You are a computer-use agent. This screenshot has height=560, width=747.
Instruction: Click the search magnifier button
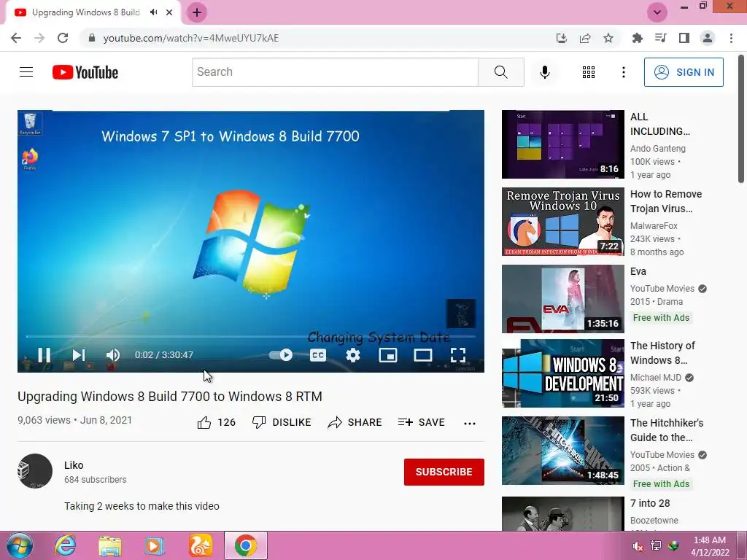click(500, 72)
